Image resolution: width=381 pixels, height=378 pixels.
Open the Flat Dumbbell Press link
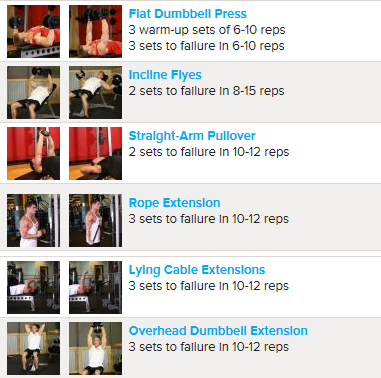pos(188,14)
